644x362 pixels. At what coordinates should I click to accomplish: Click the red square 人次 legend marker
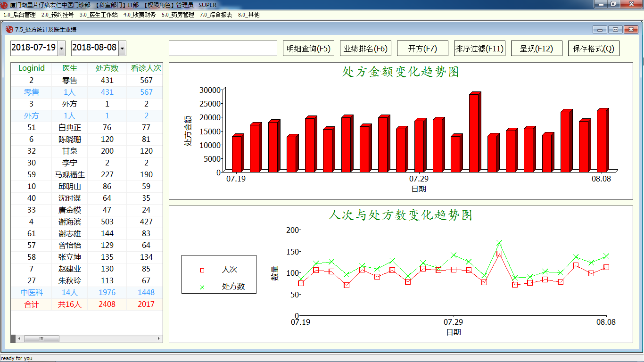click(202, 270)
